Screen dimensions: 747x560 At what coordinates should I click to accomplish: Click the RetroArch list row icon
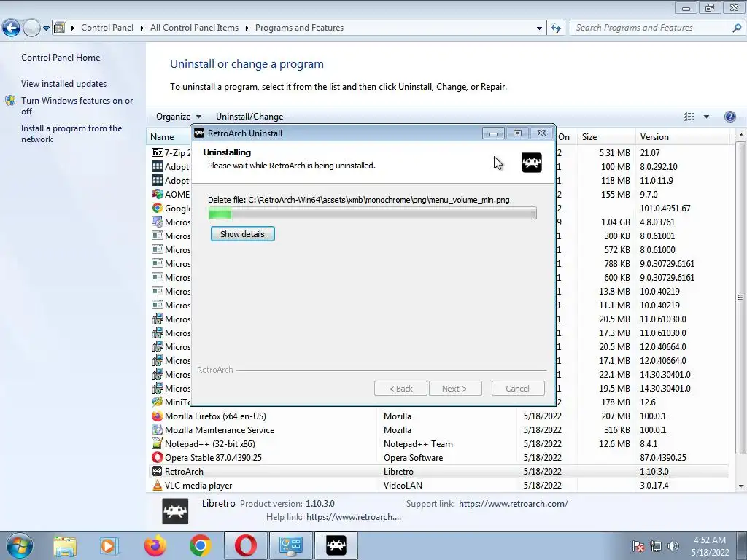click(x=158, y=472)
